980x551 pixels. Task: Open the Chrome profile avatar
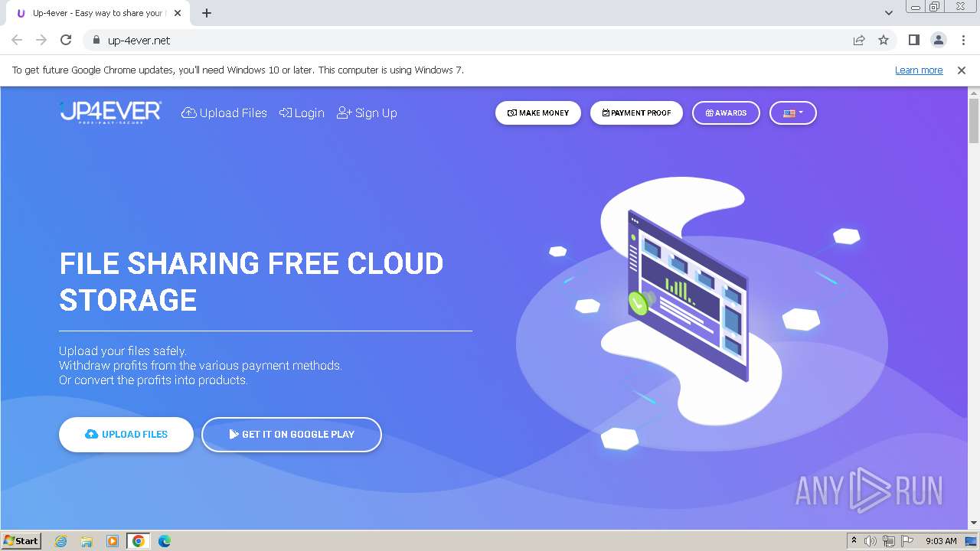(938, 40)
